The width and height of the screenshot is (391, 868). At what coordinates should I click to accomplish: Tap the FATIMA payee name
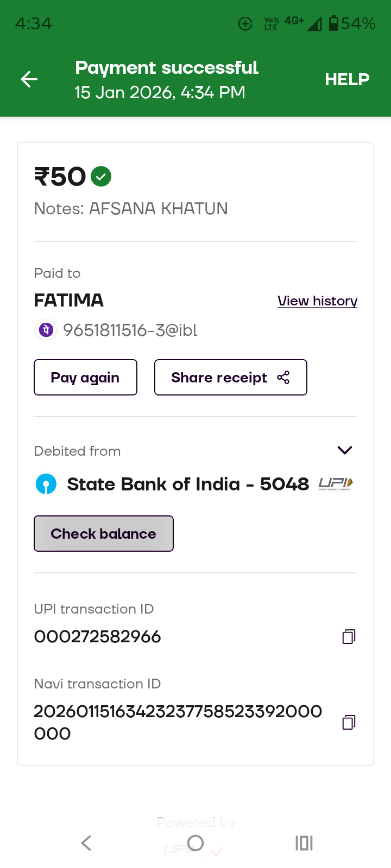point(69,301)
